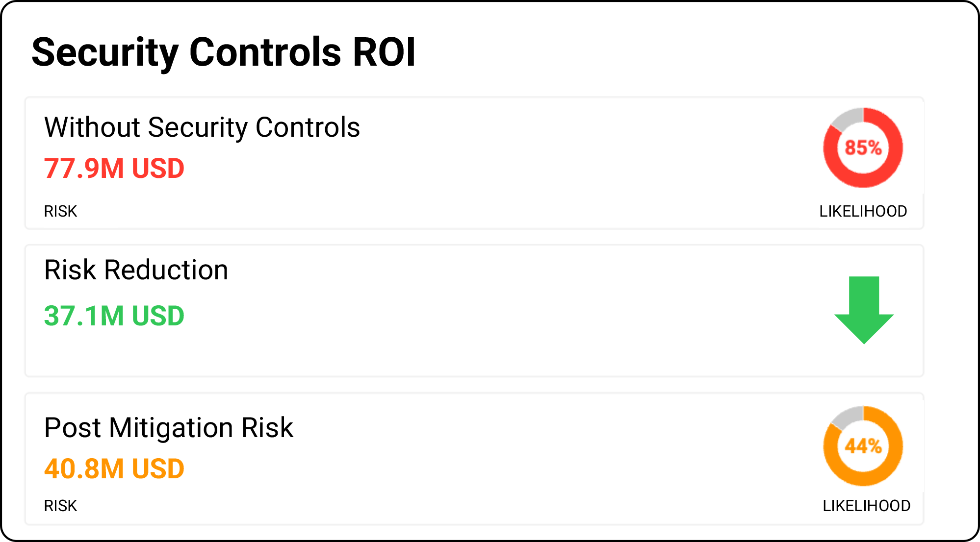
Task: Click the LIKELIHOOD label under red gauge
Action: [x=863, y=211]
